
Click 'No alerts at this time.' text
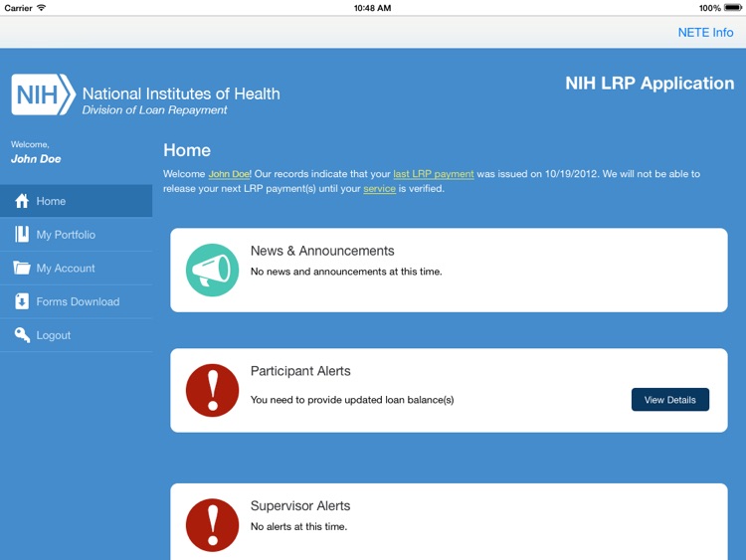click(298, 526)
